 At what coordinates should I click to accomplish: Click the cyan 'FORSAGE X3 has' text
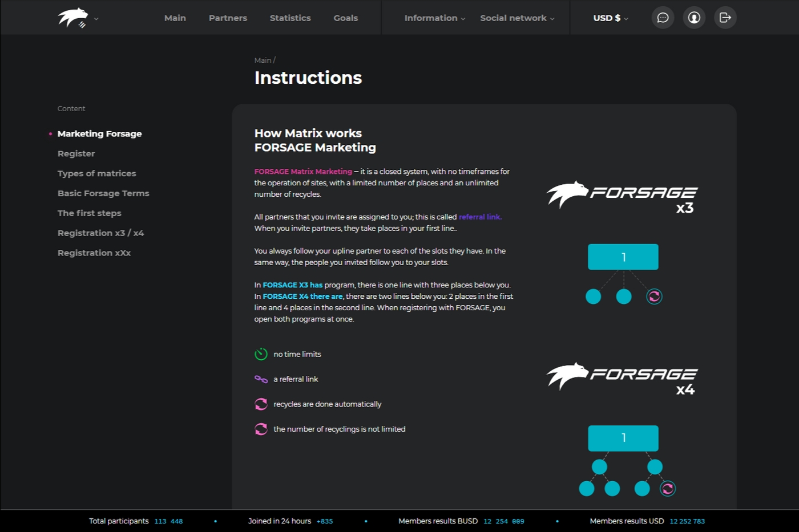[293, 285]
